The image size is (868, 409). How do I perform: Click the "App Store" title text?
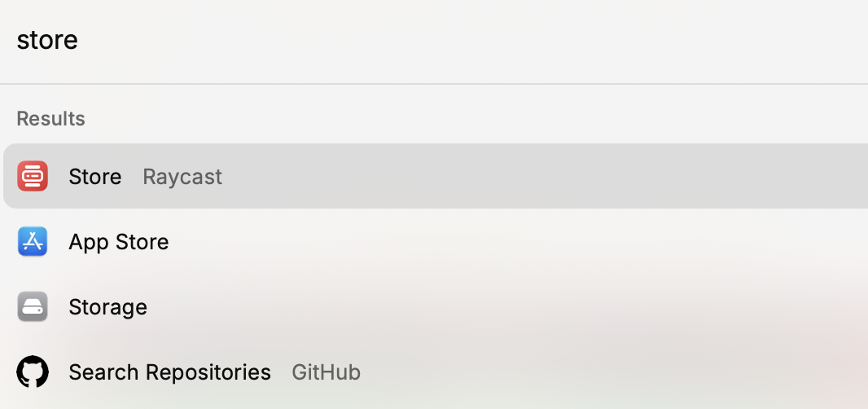coord(118,242)
